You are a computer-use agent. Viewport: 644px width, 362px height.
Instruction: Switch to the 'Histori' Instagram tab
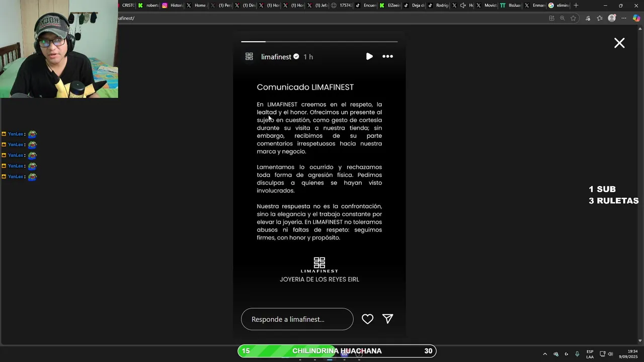(x=173, y=6)
